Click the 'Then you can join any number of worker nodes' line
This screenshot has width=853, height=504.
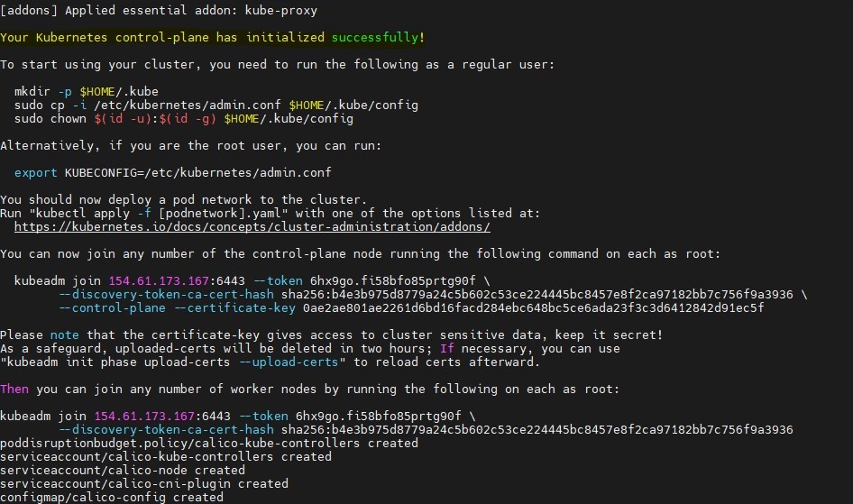[x=309, y=389]
